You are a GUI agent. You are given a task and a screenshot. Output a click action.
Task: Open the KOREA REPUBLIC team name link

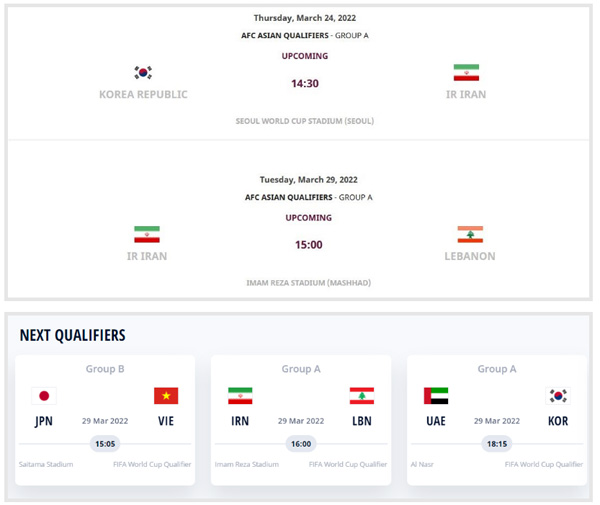click(143, 95)
